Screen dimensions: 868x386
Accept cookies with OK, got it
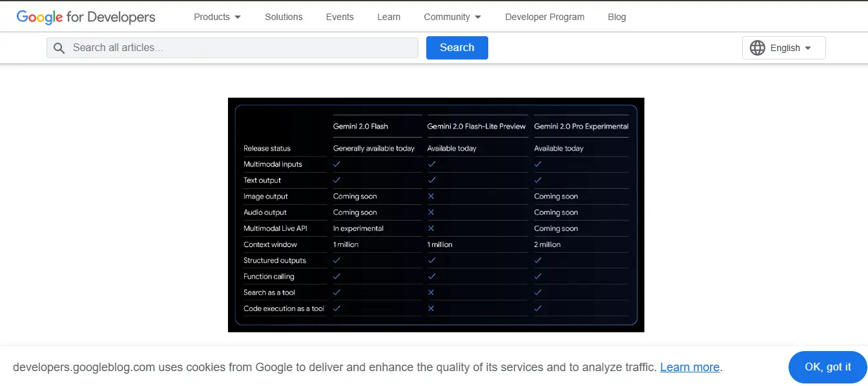[828, 367]
